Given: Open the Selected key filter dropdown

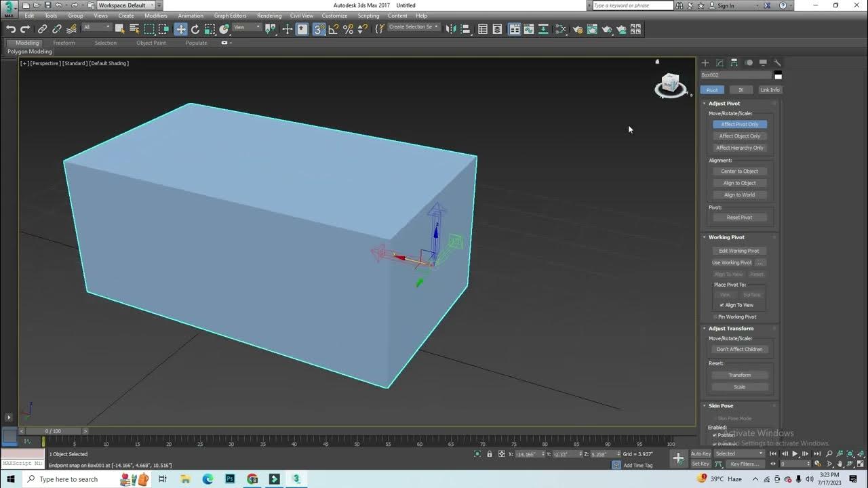Looking at the screenshot, I should click(x=739, y=453).
